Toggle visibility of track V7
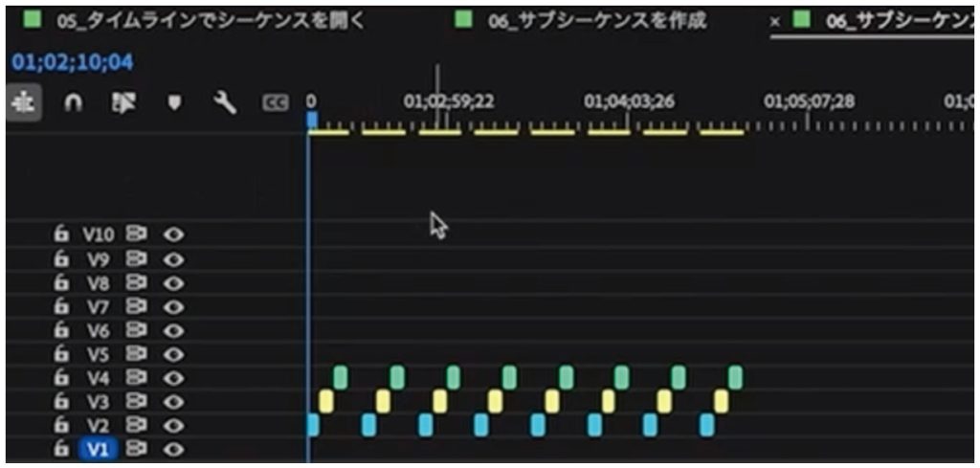 coord(175,306)
